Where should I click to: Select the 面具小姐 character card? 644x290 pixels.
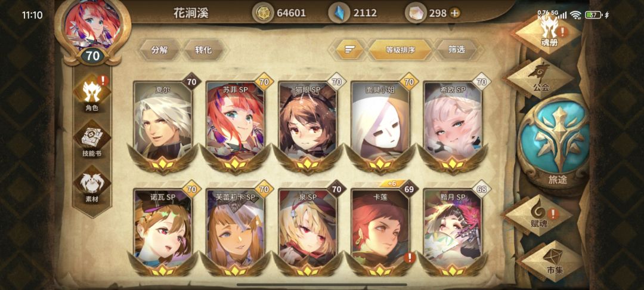pyautogui.click(x=380, y=125)
